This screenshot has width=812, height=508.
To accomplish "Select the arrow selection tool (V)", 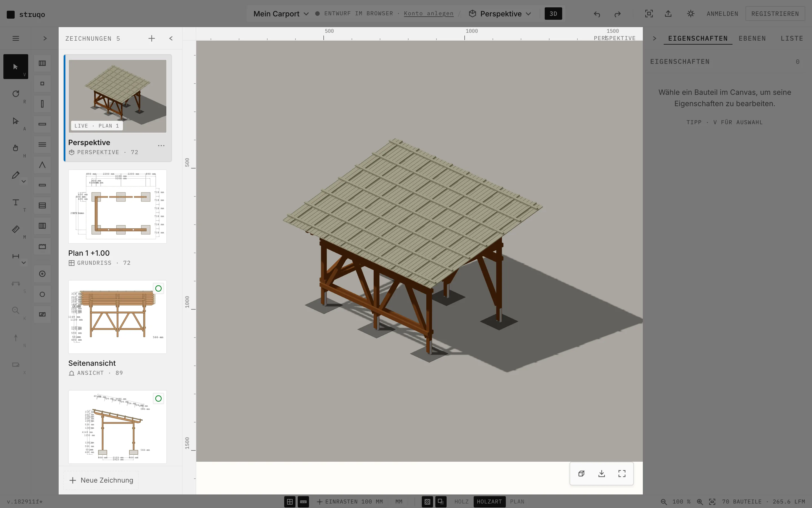I will click(x=16, y=67).
